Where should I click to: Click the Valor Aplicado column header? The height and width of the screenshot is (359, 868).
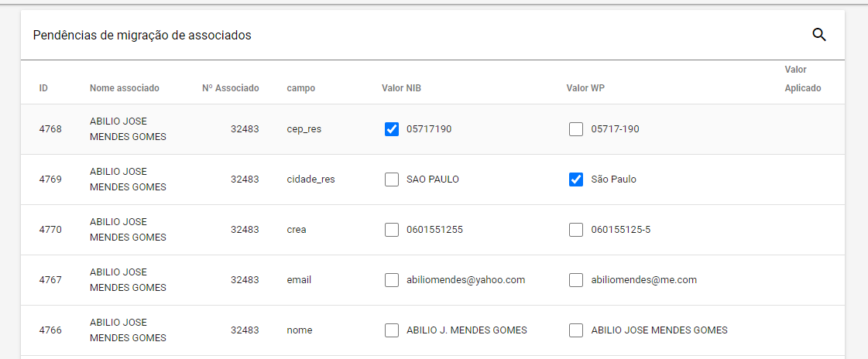pos(803,79)
